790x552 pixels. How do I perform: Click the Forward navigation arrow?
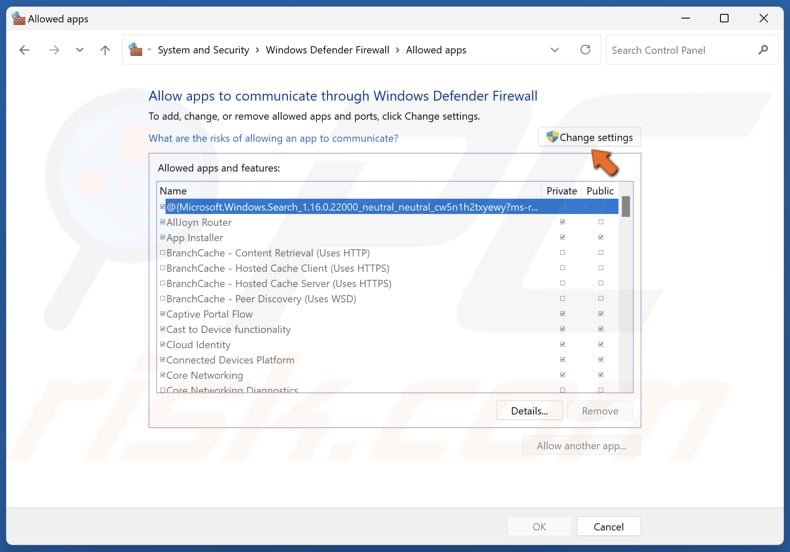[53, 50]
